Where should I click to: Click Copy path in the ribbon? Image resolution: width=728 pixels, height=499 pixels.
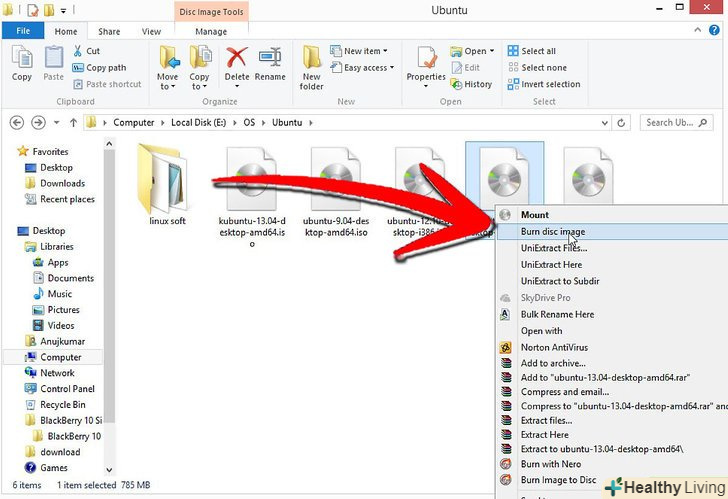(x=99, y=68)
